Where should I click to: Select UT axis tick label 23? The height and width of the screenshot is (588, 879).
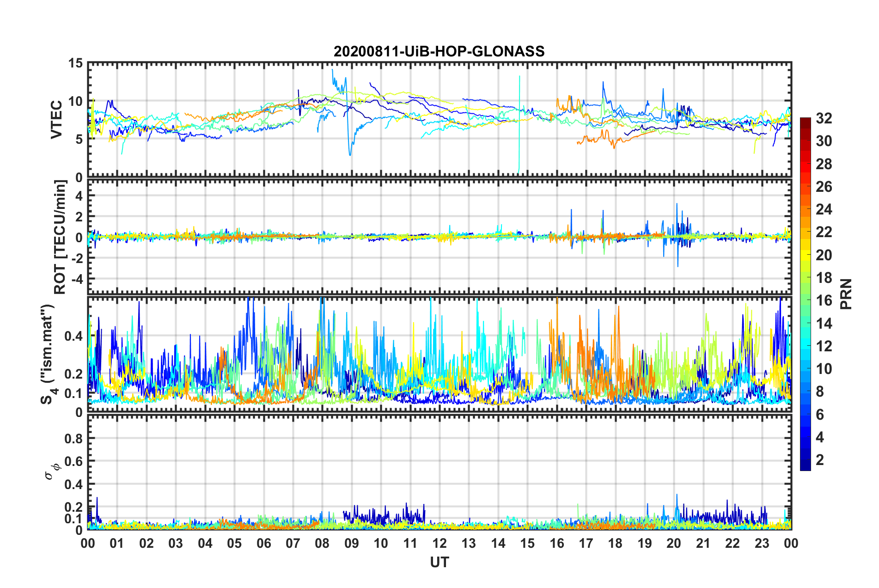[762, 543]
